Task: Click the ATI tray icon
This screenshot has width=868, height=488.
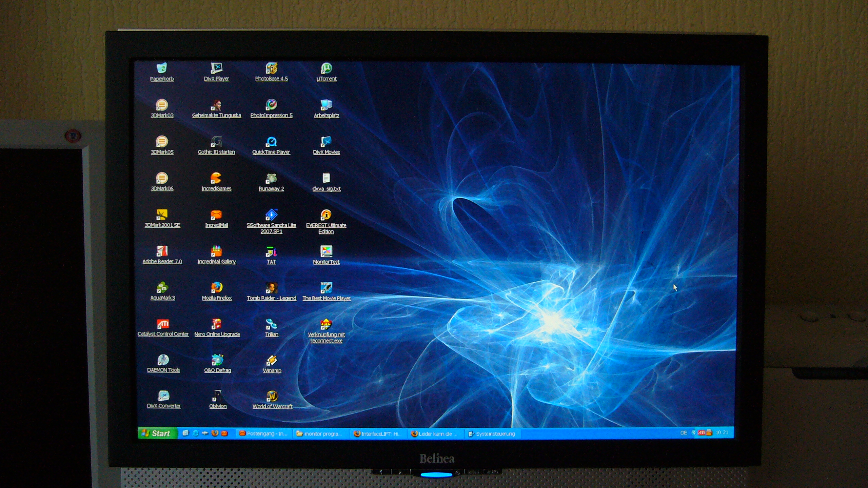Action: click(x=701, y=433)
